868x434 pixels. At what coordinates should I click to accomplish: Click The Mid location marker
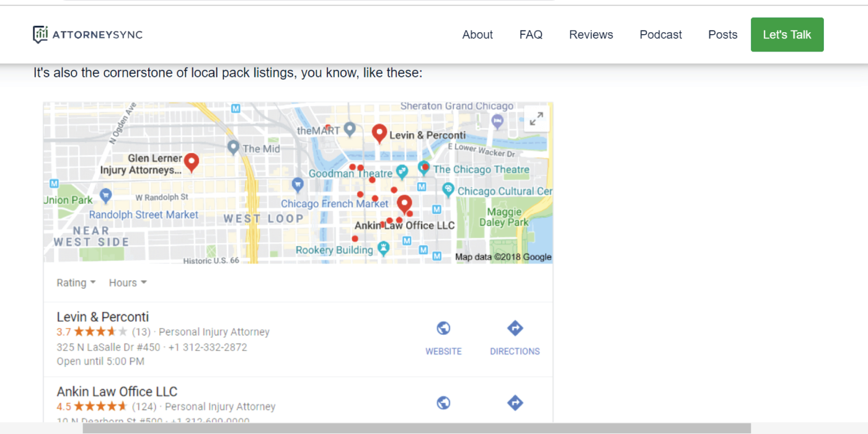click(x=233, y=148)
